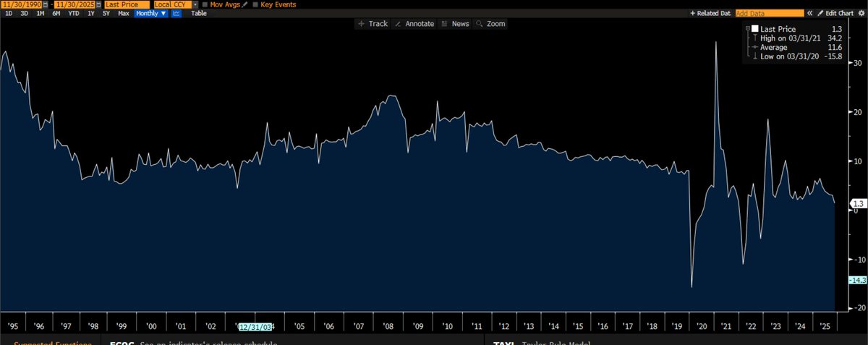Click the Add Data input field
This screenshot has width=868, height=345.
[770, 13]
